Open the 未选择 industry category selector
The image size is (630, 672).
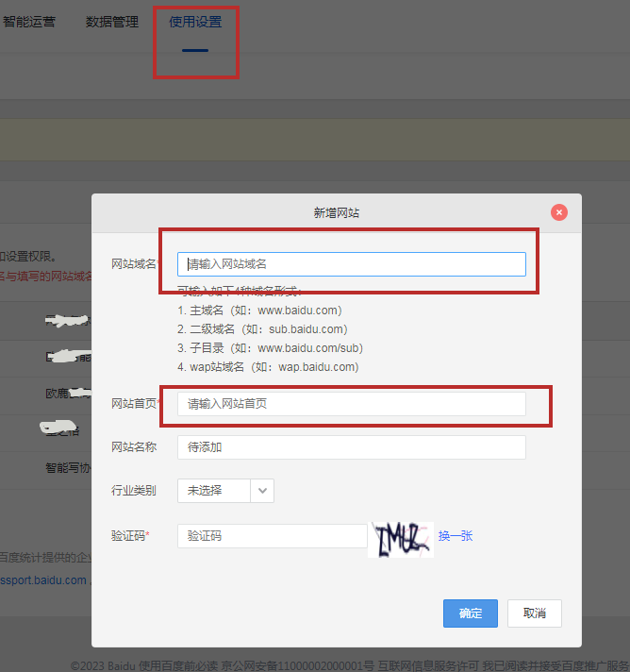214,491
